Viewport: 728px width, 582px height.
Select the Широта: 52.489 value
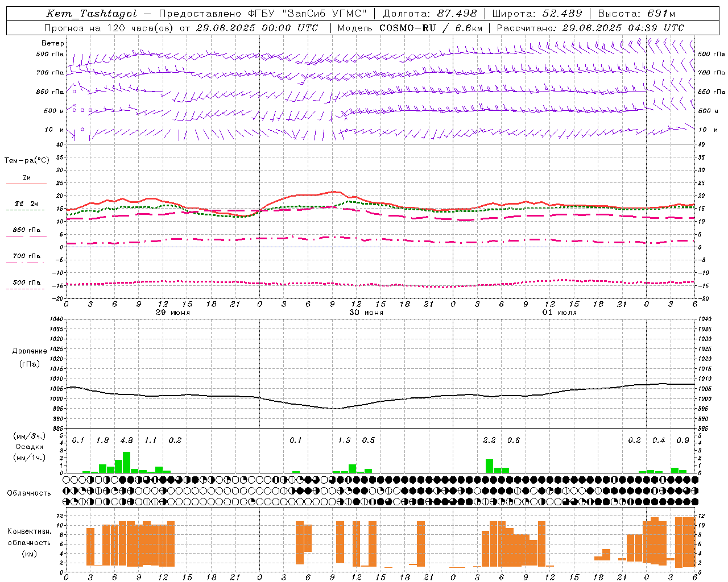537,14
